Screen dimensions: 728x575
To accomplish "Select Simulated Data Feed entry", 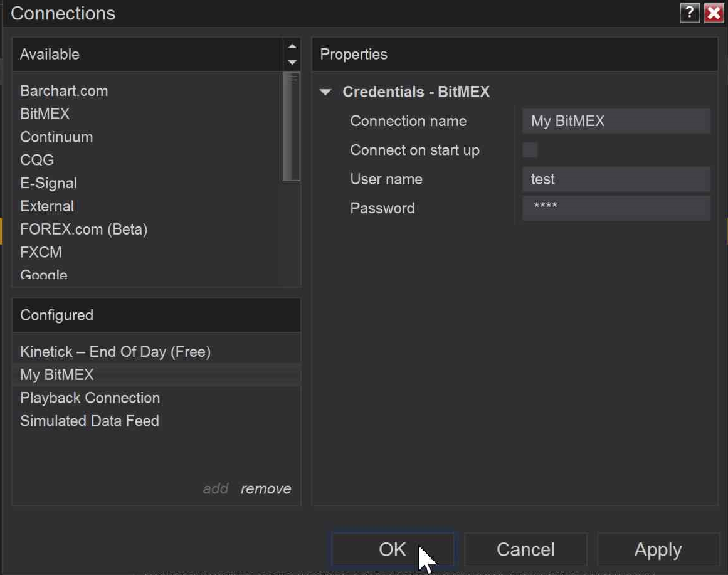I will coord(156,421).
